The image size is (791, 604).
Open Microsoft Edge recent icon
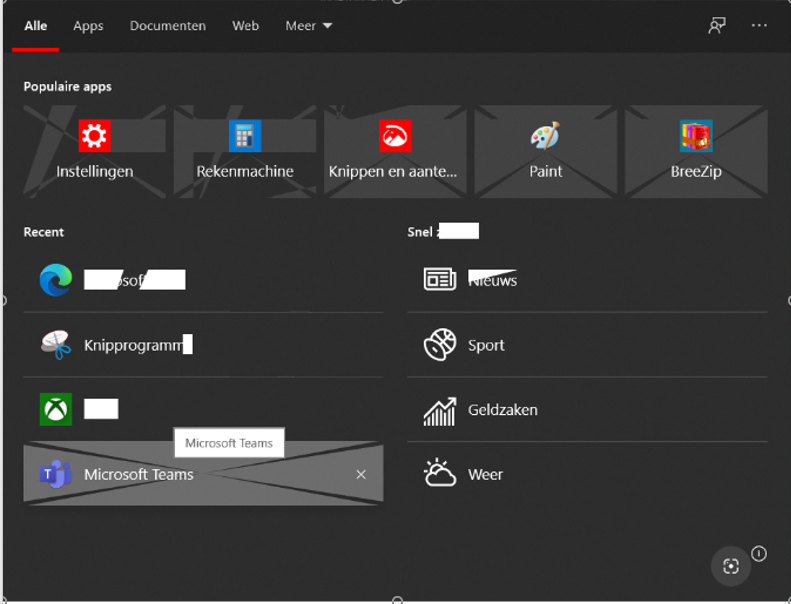click(x=55, y=280)
